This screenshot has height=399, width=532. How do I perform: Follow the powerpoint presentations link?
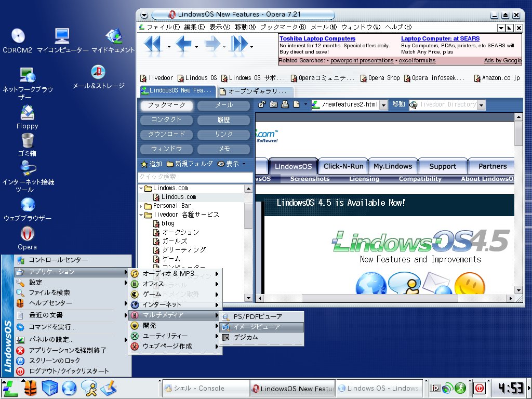pyautogui.click(x=362, y=60)
